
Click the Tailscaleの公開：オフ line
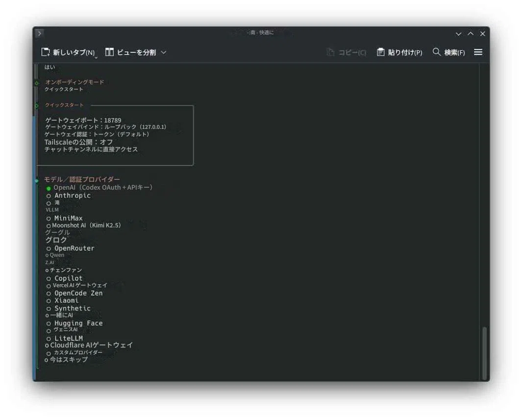click(78, 142)
